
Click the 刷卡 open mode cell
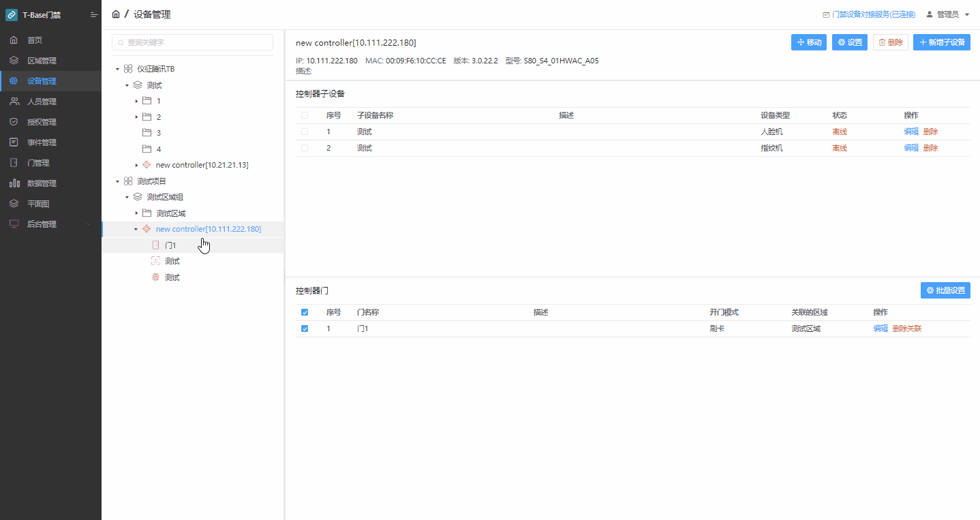[x=717, y=328]
